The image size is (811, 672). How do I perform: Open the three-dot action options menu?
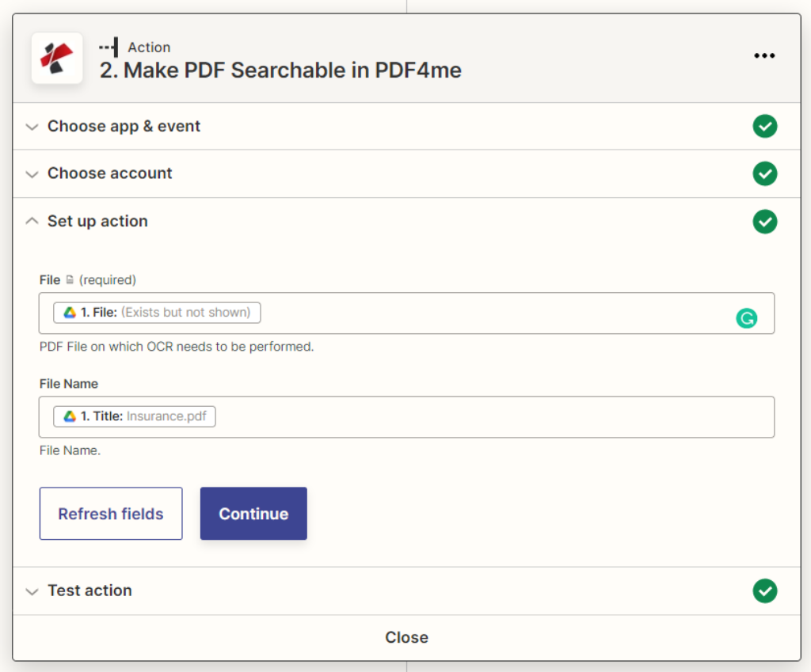(764, 56)
